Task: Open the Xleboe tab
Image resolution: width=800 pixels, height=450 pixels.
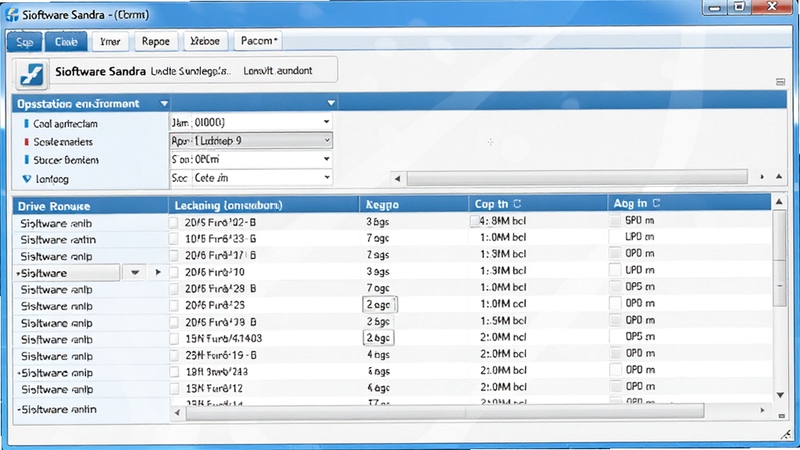Action: [x=205, y=41]
